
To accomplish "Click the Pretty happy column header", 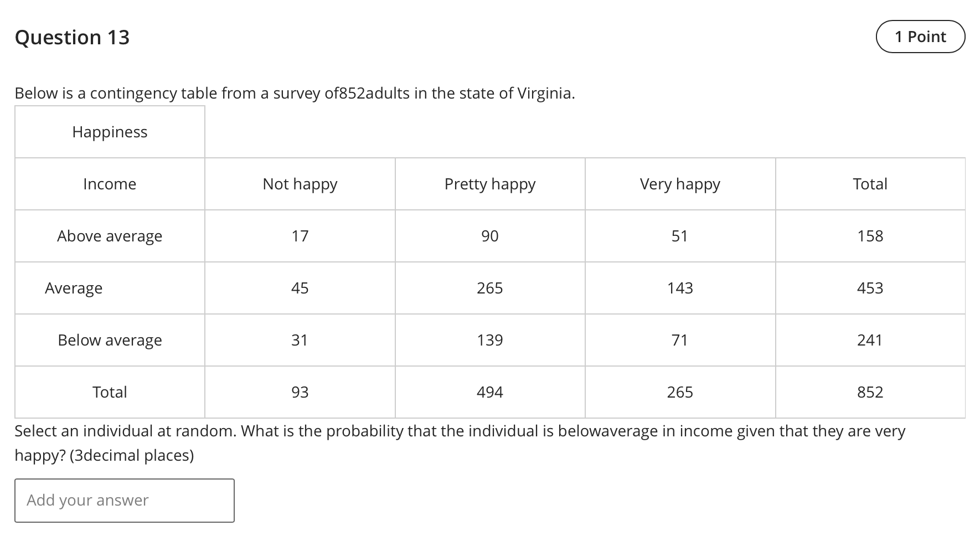I will tap(489, 184).
